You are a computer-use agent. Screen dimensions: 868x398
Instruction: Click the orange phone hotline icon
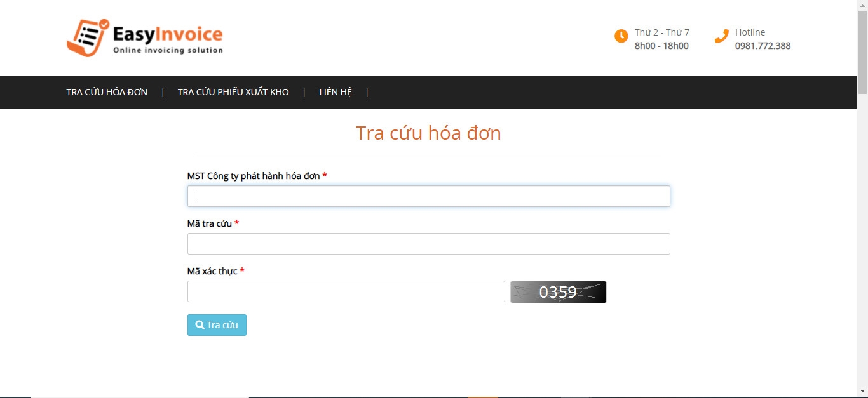[721, 36]
